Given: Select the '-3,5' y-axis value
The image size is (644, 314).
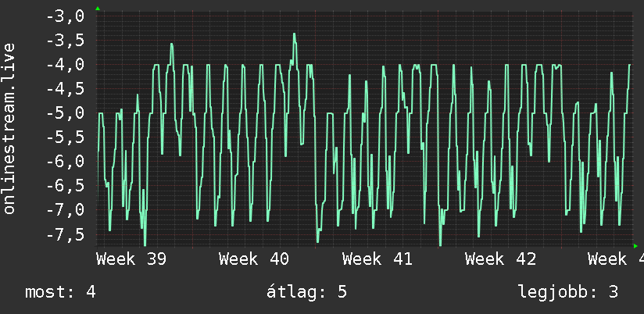Looking at the screenshot, I should pos(65,41).
